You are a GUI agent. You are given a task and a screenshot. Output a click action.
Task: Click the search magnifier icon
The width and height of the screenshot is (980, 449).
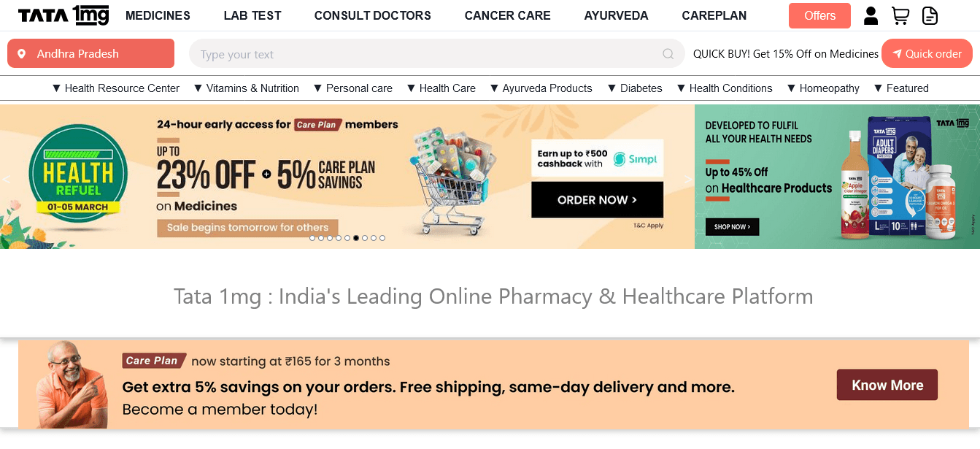[x=668, y=54]
